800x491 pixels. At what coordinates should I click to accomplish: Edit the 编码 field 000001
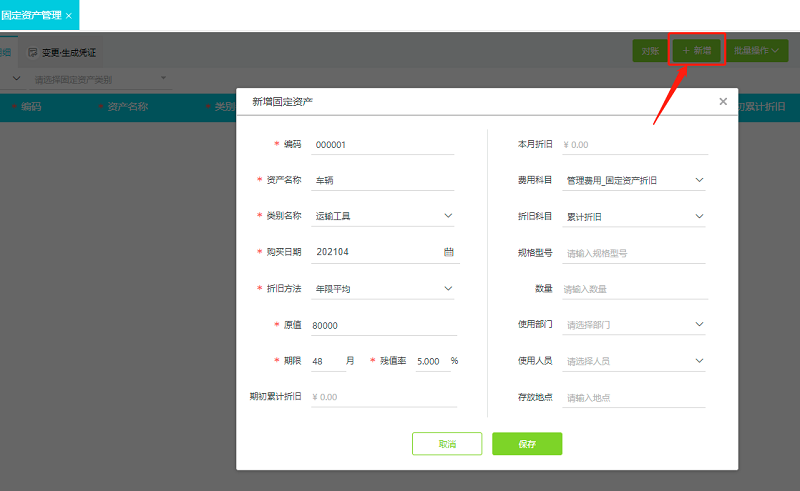[383, 145]
